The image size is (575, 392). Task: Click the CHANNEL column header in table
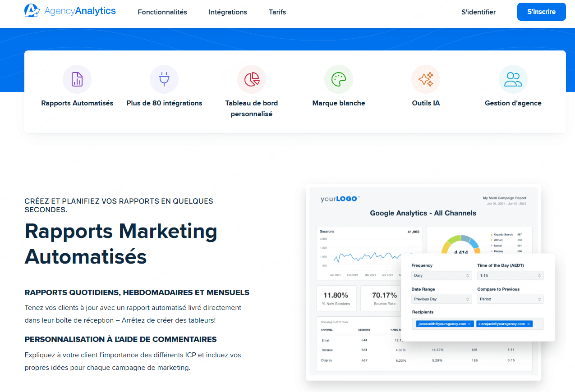pyautogui.click(x=327, y=330)
